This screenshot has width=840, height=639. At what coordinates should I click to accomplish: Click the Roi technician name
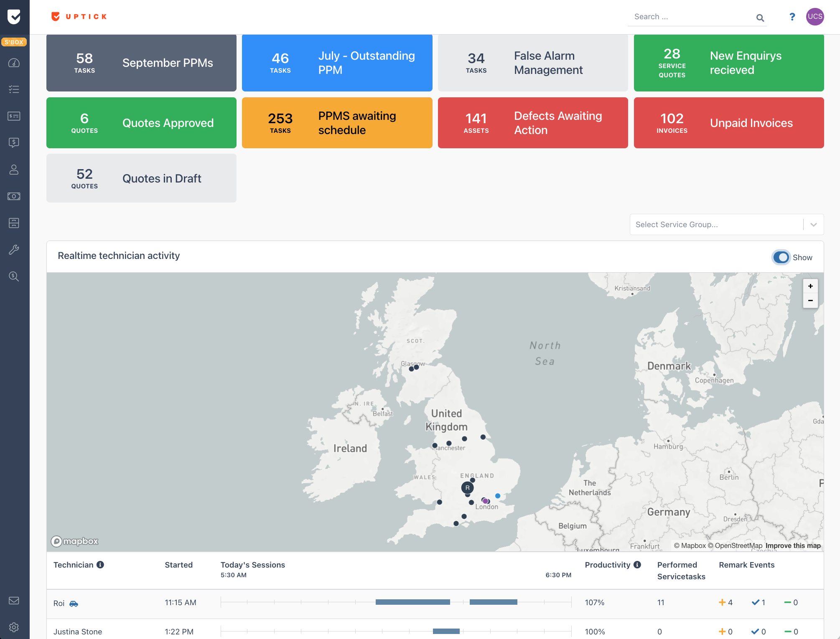59,603
